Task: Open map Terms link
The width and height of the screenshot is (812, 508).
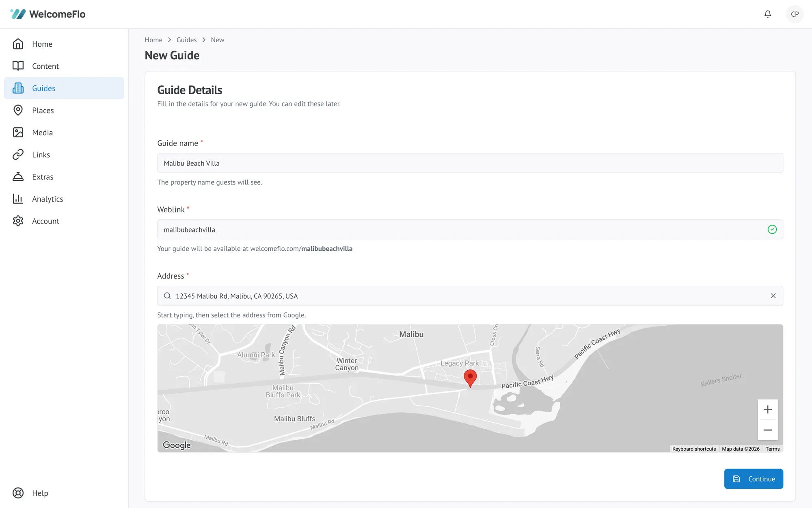Action: 773,449
